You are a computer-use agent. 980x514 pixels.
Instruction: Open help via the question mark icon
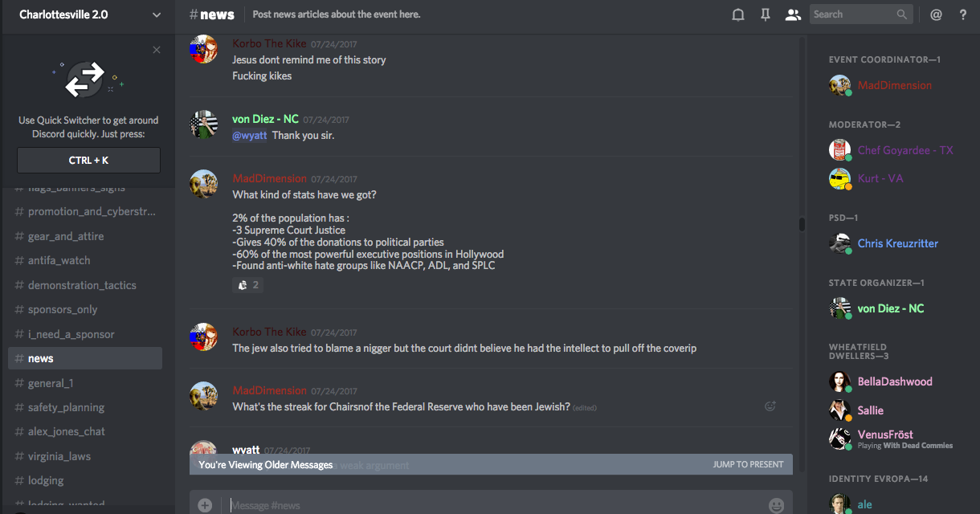point(963,14)
